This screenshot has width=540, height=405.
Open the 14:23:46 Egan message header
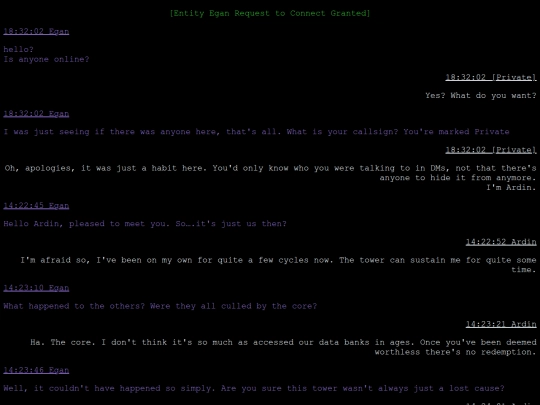[x=36, y=370]
